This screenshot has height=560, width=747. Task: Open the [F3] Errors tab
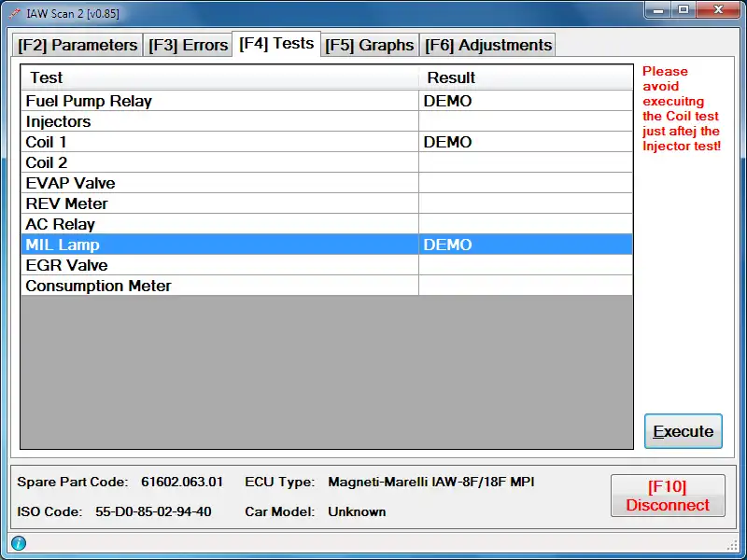[188, 45]
